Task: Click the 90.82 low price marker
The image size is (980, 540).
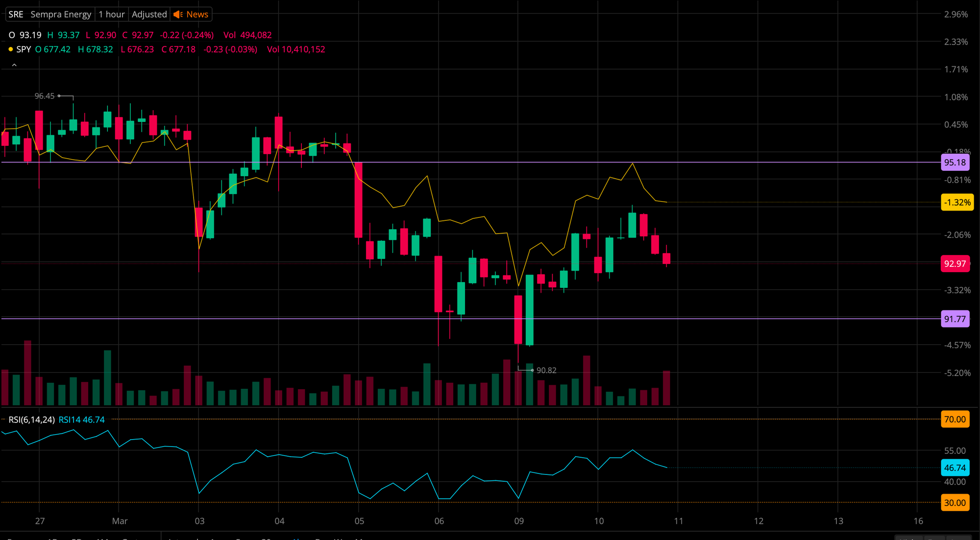Action: 546,371
